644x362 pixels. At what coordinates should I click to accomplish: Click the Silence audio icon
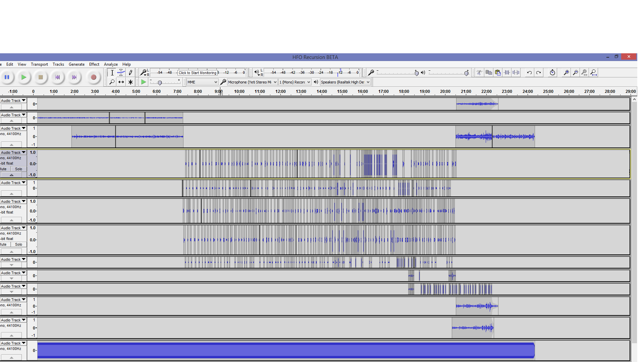[x=516, y=72]
